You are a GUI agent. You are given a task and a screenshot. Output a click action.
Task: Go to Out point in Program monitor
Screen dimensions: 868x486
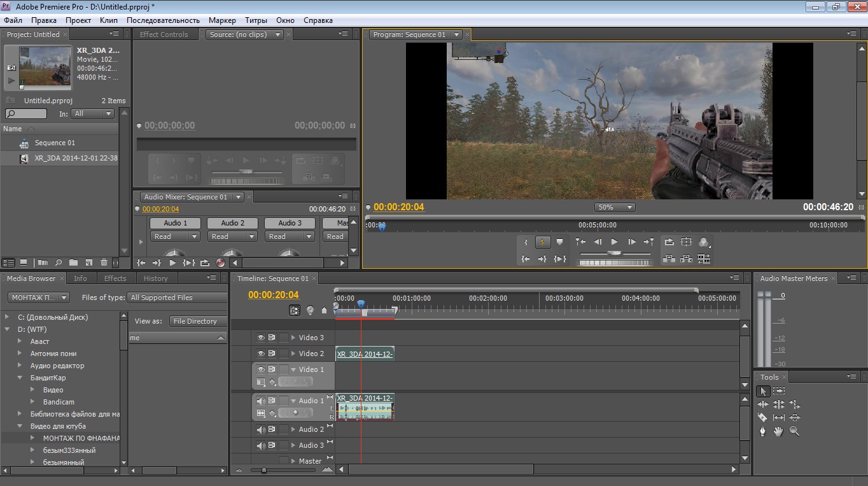pyautogui.click(x=542, y=259)
